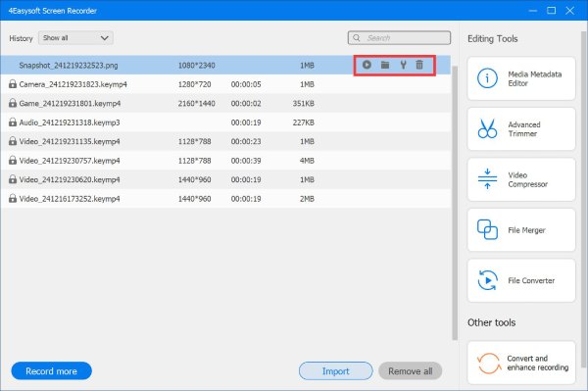Viewport: 588px width, 391px height.
Task: Click the History label
Action: (21, 38)
